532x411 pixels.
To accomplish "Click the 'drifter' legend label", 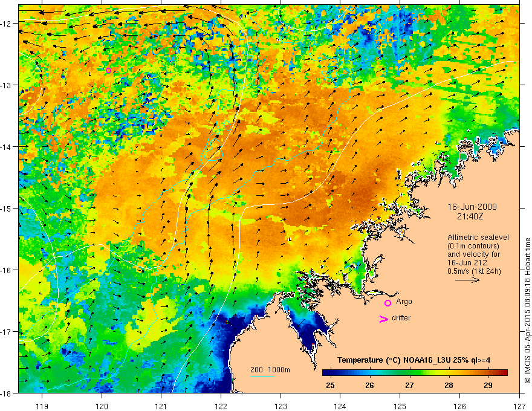I will point(401,318).
